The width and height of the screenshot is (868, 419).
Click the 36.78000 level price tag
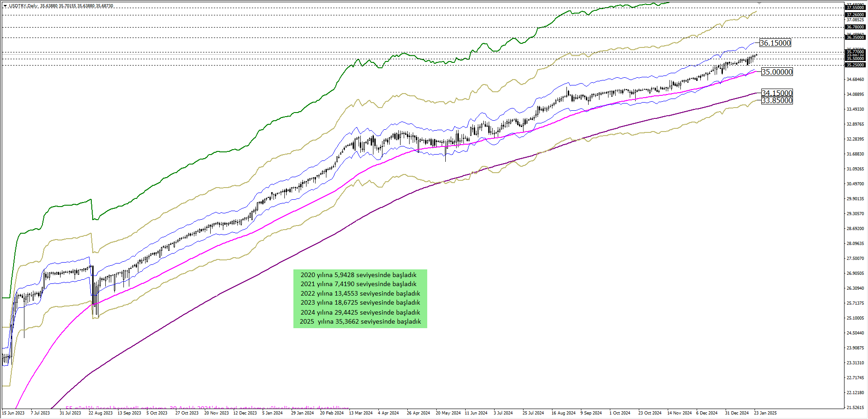855,27
